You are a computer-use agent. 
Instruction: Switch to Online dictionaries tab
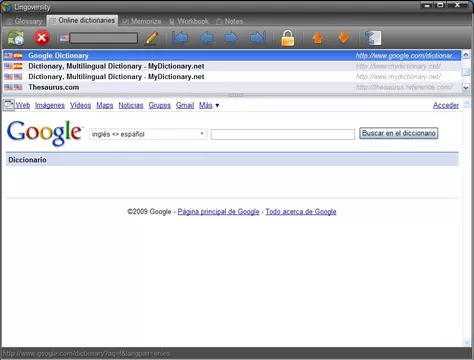click(x=82, y=21)
